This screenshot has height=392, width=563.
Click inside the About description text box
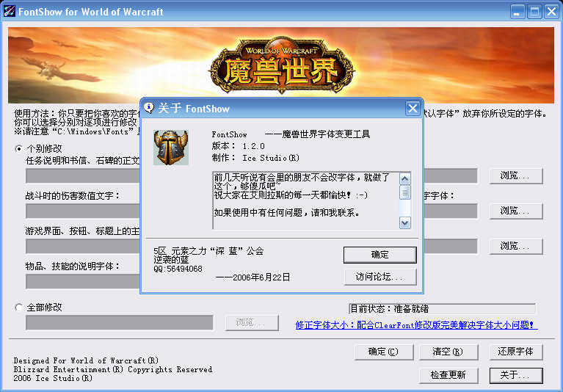(x=306, y=200)
